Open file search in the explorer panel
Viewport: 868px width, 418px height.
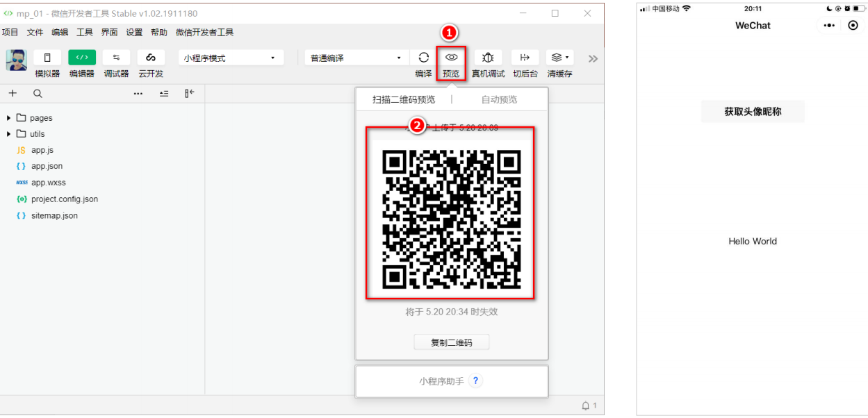pyautogui.click(x=37, y=92)
